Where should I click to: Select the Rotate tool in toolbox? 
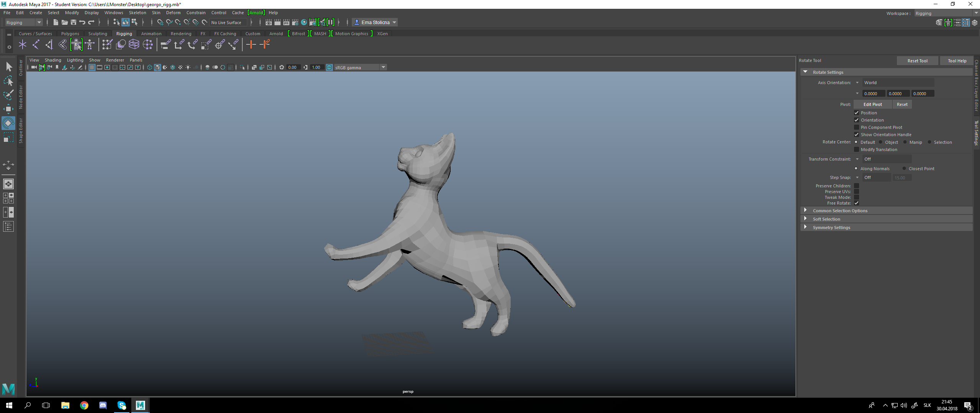click(8, 124)
